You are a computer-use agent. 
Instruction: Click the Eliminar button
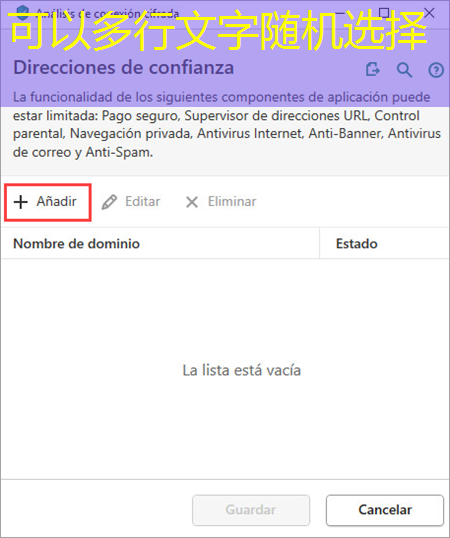click(221, 202)
